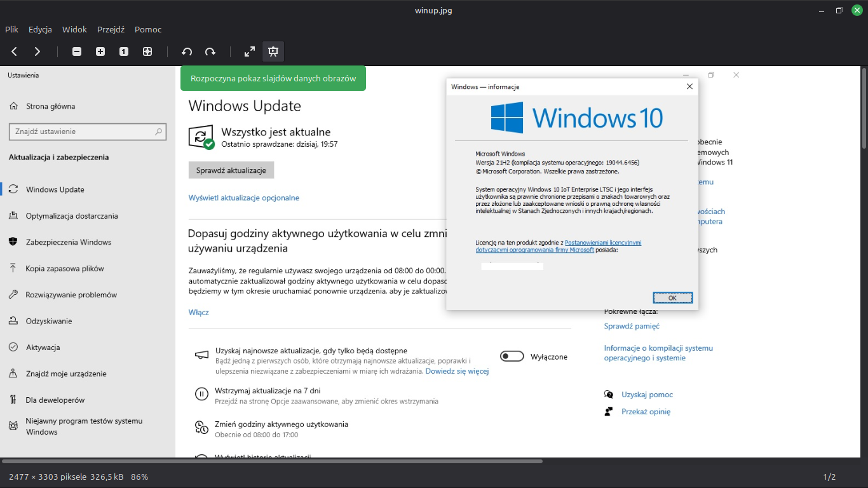The image size is (868, 488).
Task: Show the image at normal 1:1 size
Action: 124,51
